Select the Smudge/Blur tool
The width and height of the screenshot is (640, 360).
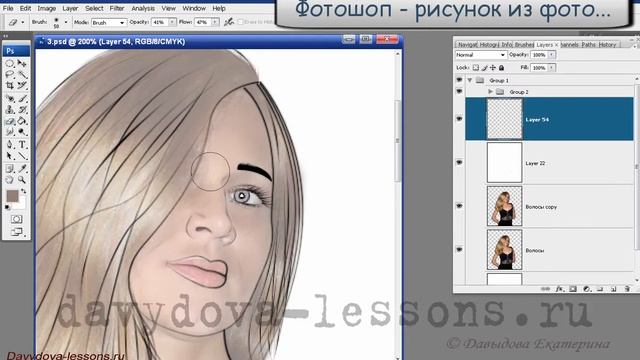[x=10, y=132]
